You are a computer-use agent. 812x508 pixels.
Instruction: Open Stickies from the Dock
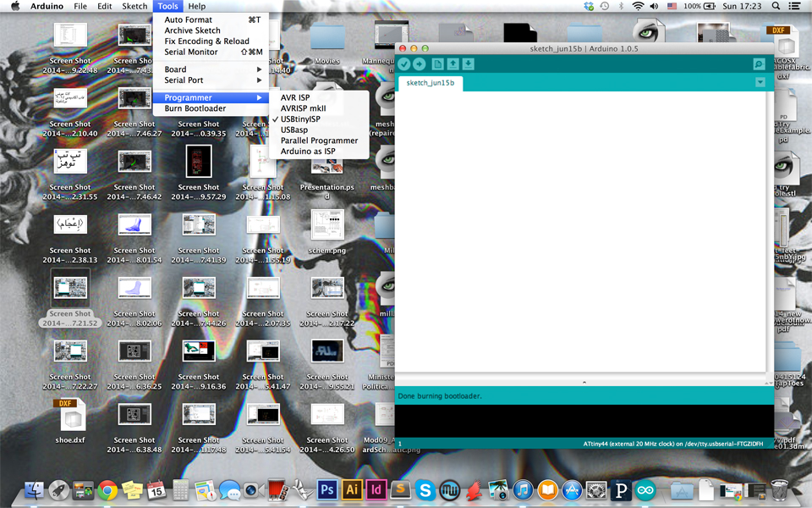coord(132,490)
